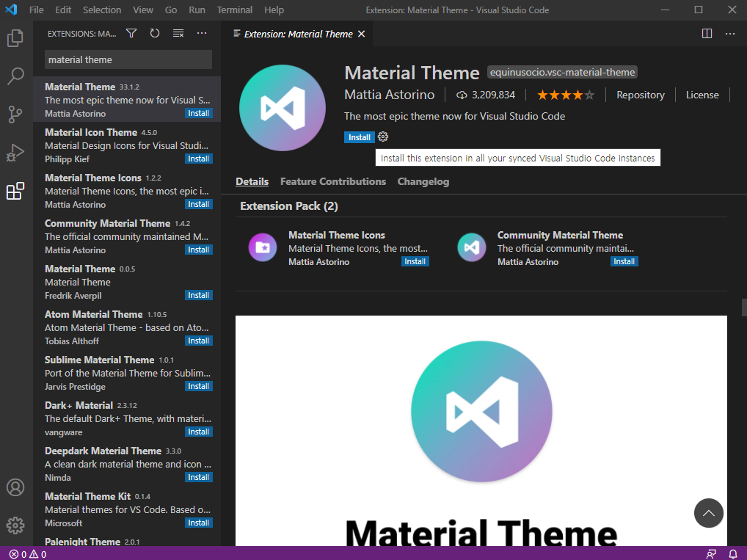Select Community Material Theme 1.4.2 list item
The image size is (747, 560).
pyautogui.click(x=127, y=236)
